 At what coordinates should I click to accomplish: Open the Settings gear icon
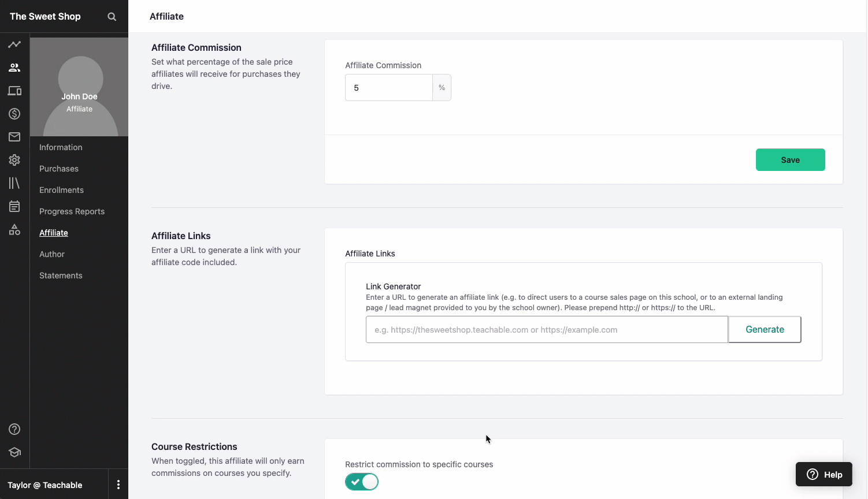(14, 160)
